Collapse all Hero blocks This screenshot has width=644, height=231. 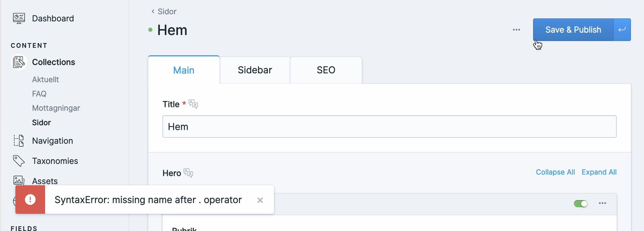(x=555, y=172)
